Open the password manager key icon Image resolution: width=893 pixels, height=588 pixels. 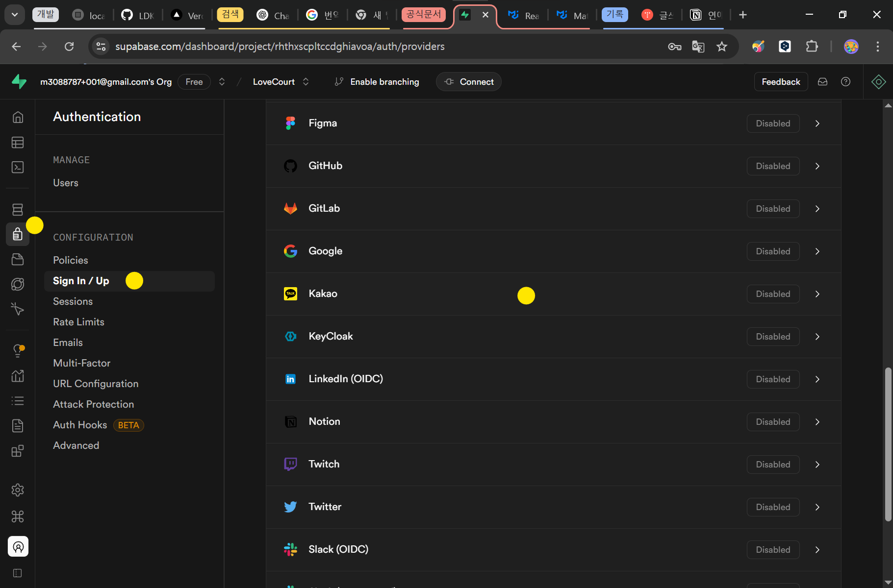point(675,47)
